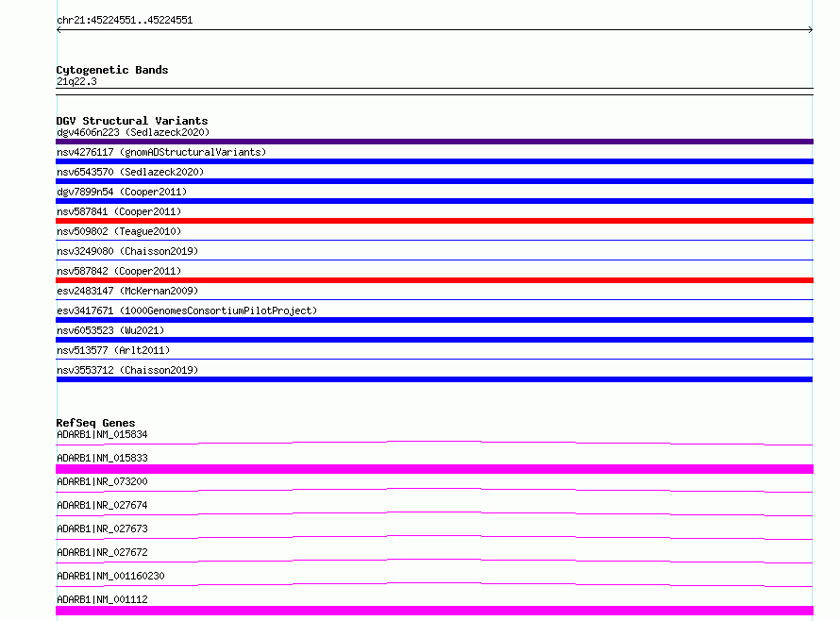This screenshot has height=621, width=840.
Task: Click the blue bar under nsv4276117
Action: click(x=434, y=161)
